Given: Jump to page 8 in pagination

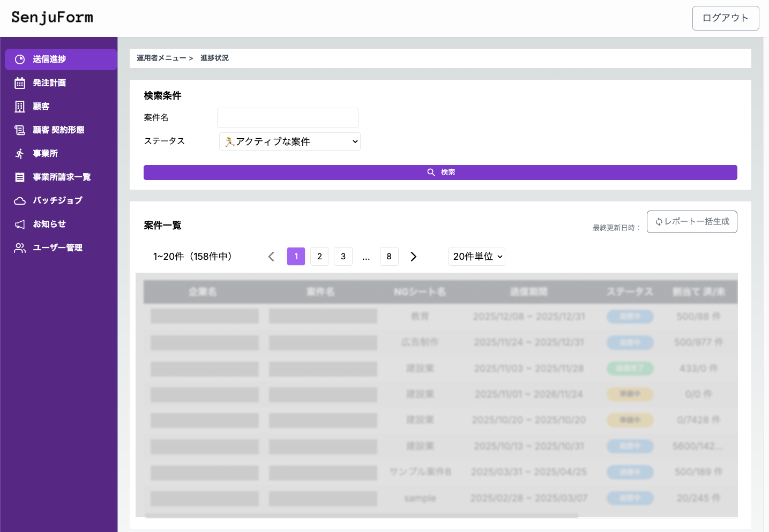Looking at the screenshot, I should [x=389, y=256].
